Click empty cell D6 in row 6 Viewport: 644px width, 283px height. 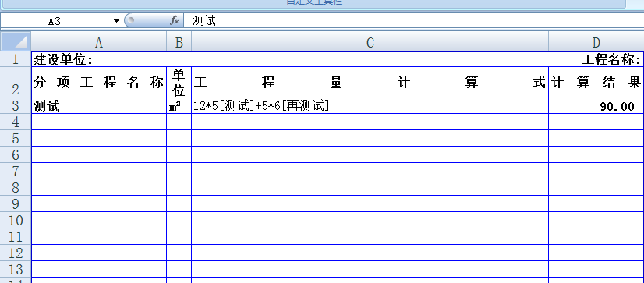coord(596,155)
